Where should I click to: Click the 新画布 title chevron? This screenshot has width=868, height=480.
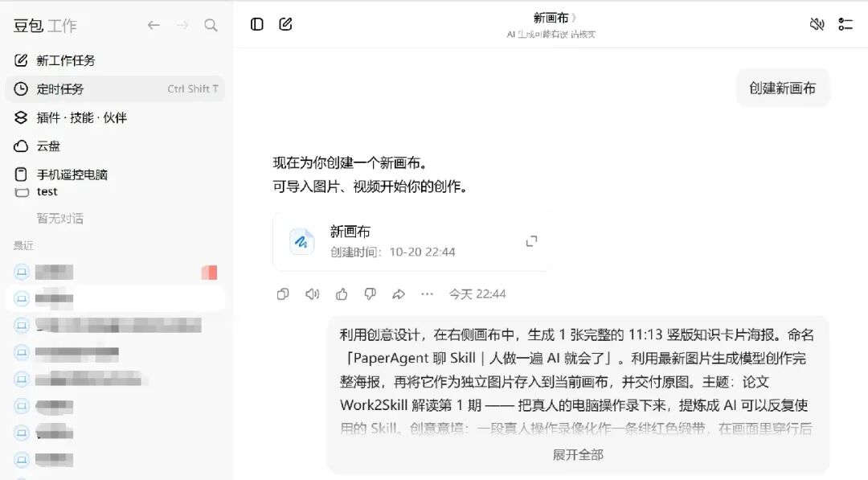[x=575, y=18]
